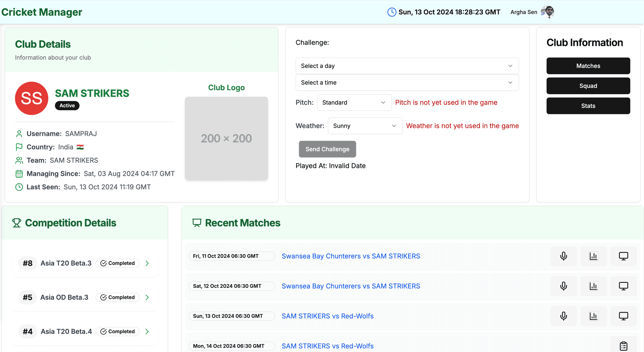Open the Squad section in Club Information

(x=588, y=86)
